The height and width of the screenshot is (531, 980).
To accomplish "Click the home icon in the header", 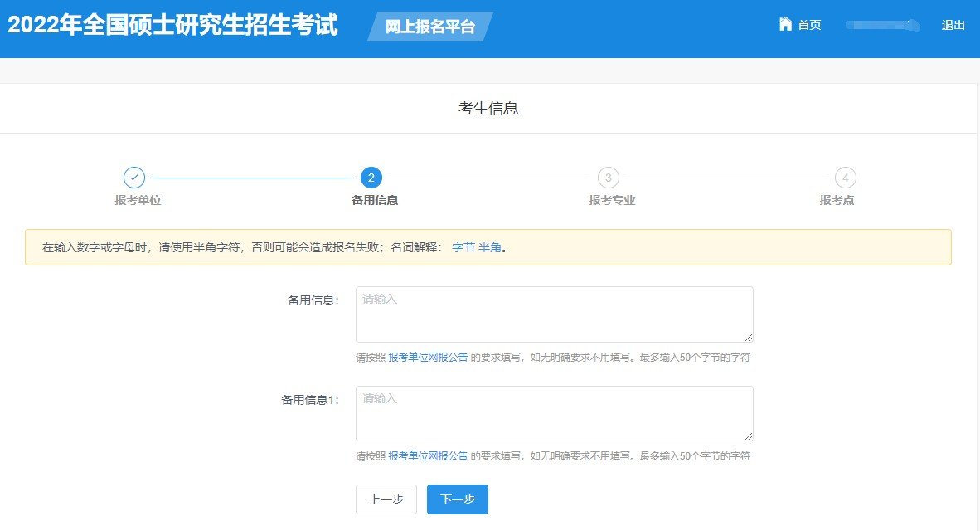I will tap(785, 24).
